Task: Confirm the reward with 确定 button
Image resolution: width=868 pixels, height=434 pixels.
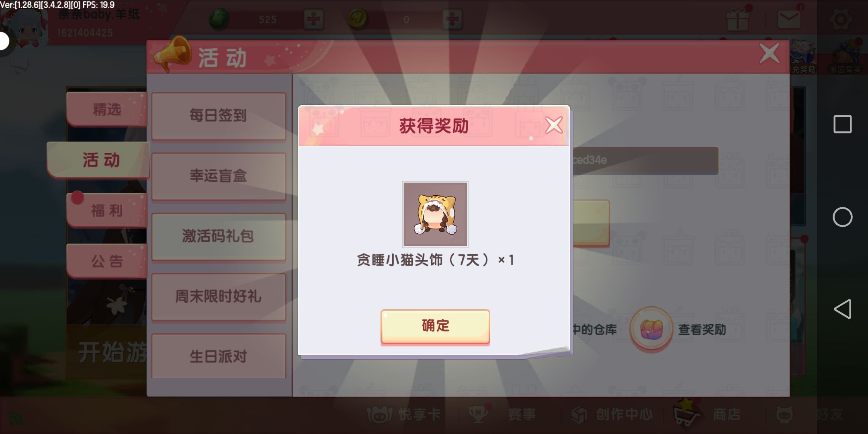Action: 435,326
